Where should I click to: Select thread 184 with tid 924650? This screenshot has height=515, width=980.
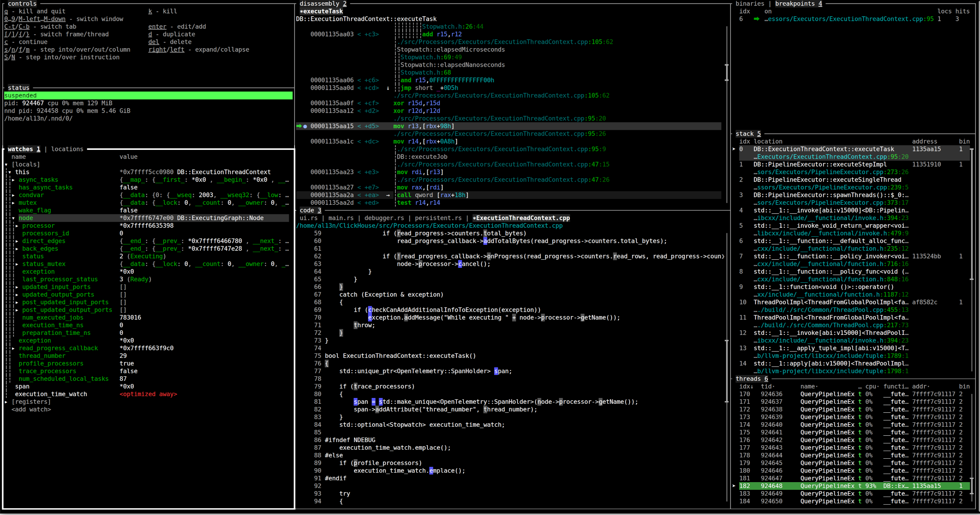point(854,501)
